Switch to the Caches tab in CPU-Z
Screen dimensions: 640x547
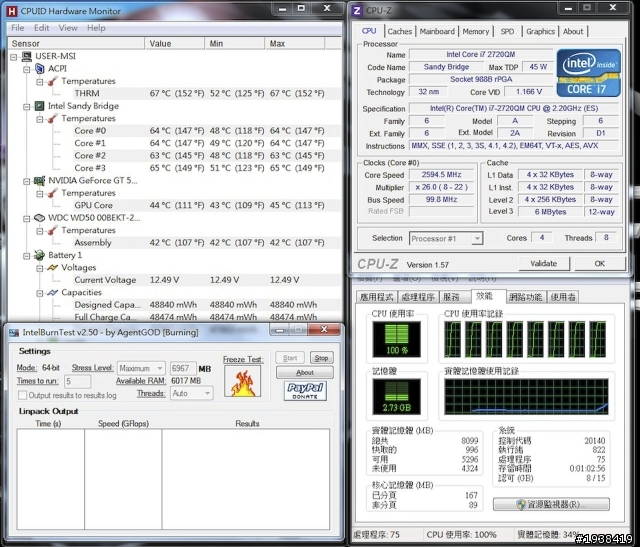[400, 31]
